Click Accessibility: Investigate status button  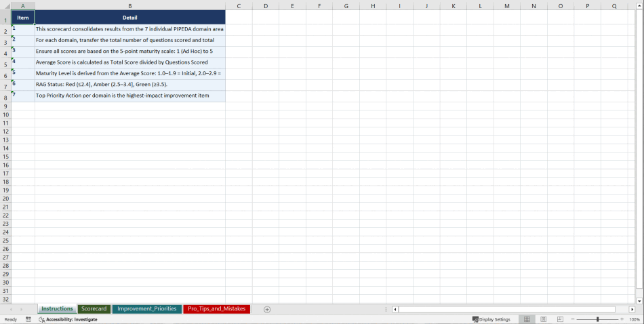point(68,319)
